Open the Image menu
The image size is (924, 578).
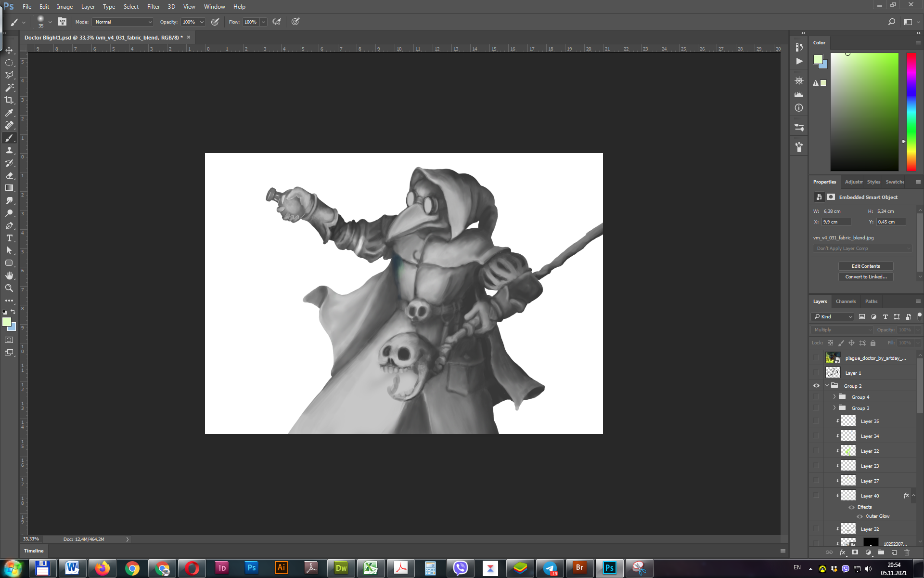(x=65, y=7)
